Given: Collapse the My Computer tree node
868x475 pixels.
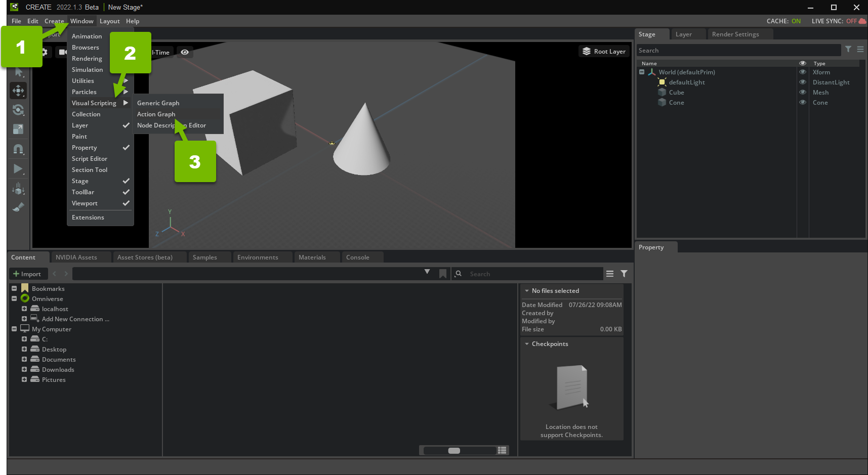Looking at the screenshot, I should click(x=14, y=329).
